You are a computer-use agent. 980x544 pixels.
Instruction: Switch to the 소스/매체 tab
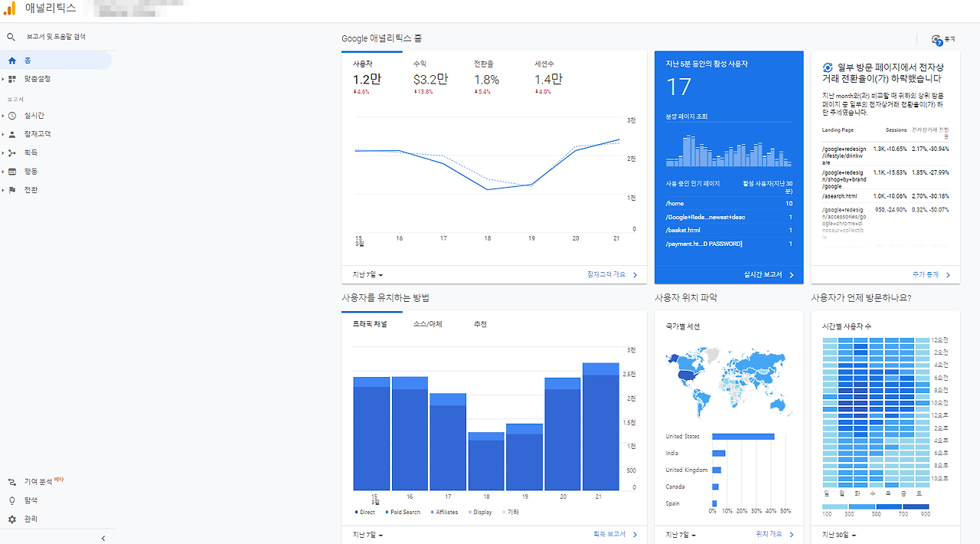[x=427, y=324]
